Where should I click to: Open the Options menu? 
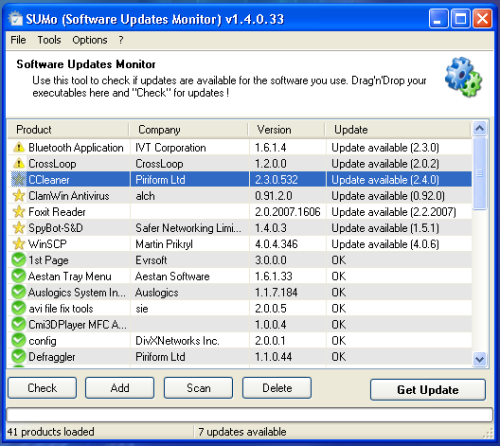click(x=90, y=40)
